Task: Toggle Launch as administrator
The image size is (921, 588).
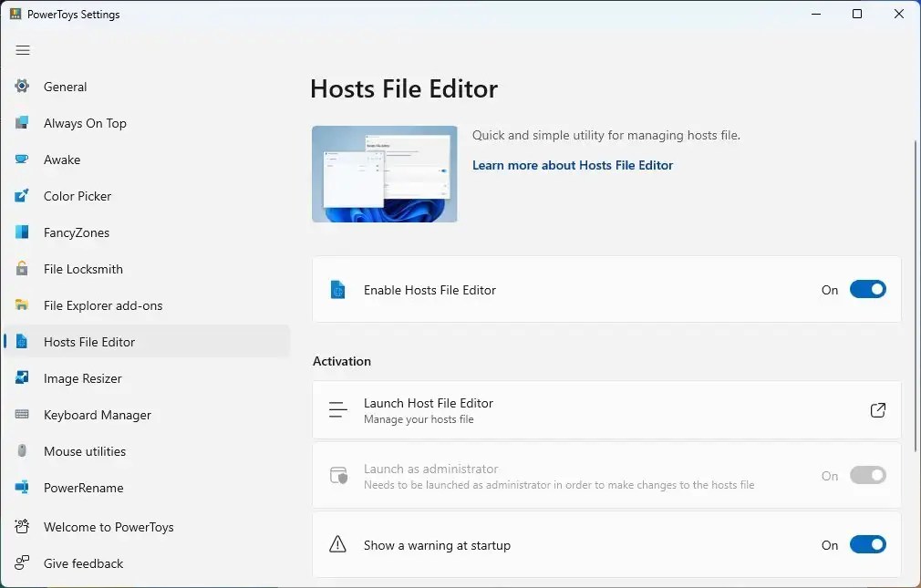Action: point(867,475)
